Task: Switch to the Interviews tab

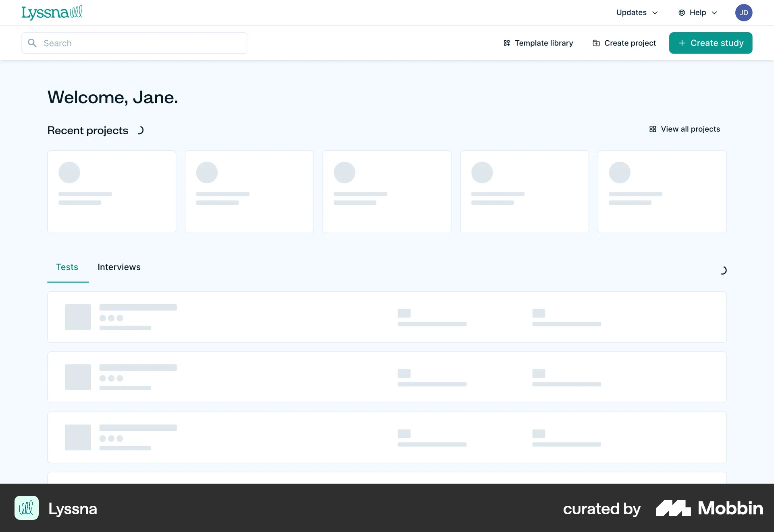Action: click(x=119, y=267)
